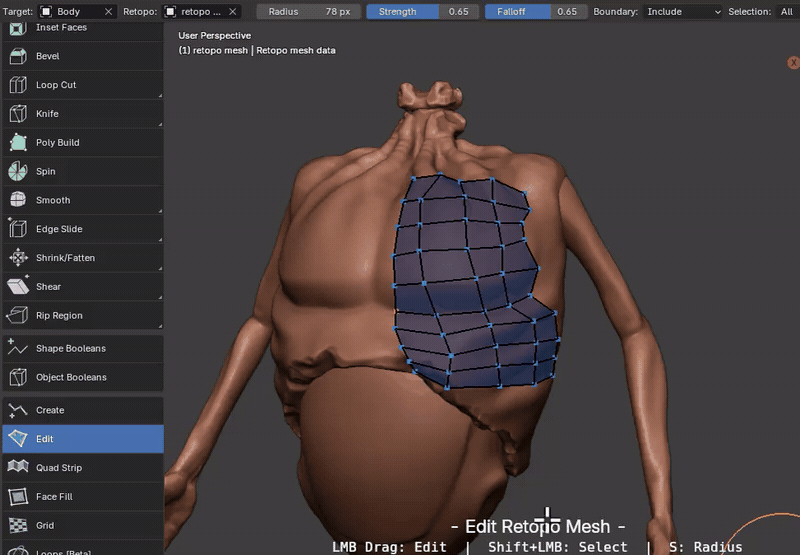Click the Poly Build label
Screen dimensions: 800x555
click(58, 142)
